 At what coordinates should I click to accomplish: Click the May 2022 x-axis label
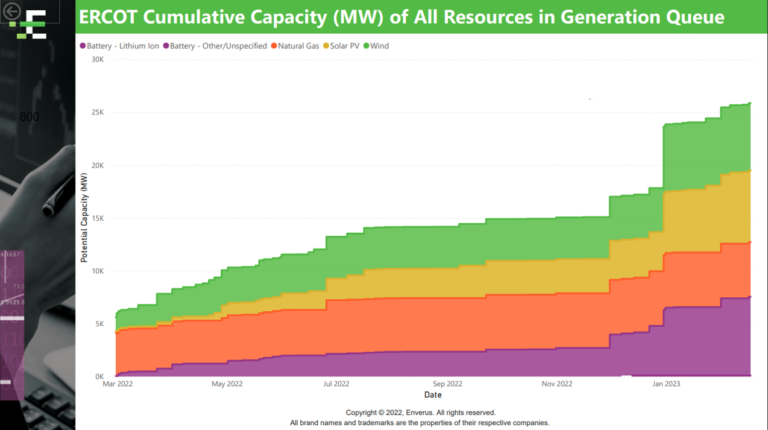point(227,384)
